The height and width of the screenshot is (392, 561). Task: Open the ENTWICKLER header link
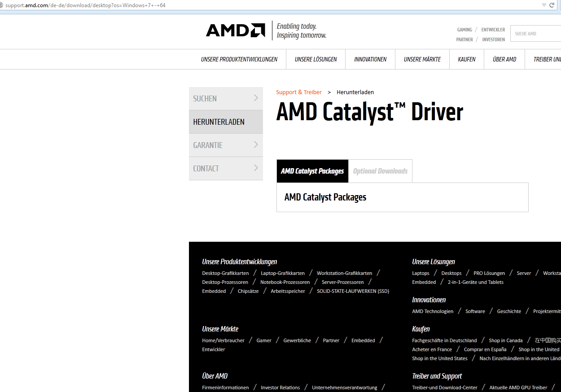click(493, 30)
